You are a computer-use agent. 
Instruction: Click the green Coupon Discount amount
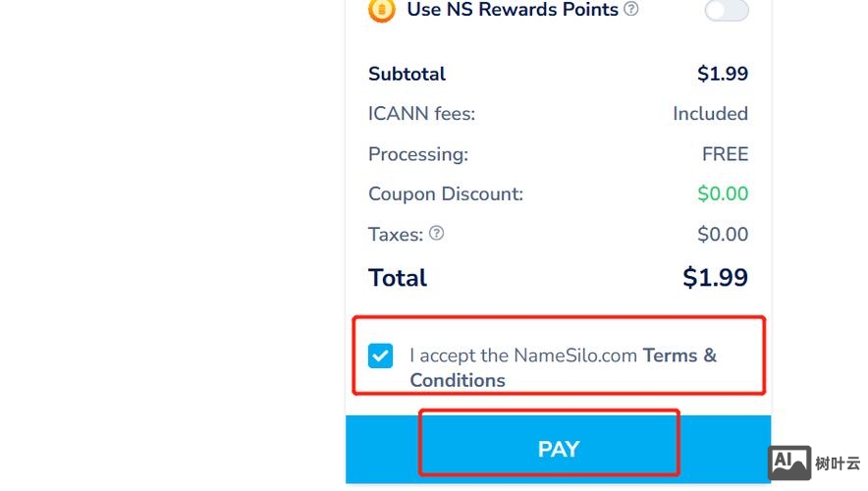[x=723, y=194]
